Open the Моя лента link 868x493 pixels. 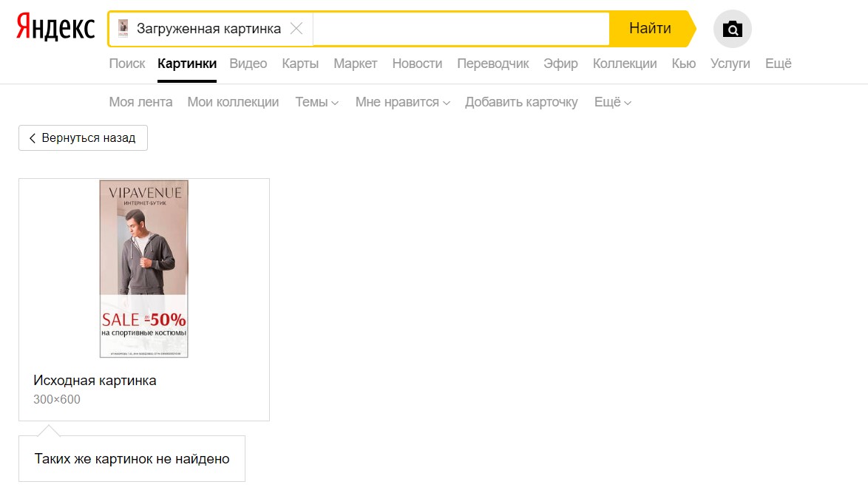140,102
